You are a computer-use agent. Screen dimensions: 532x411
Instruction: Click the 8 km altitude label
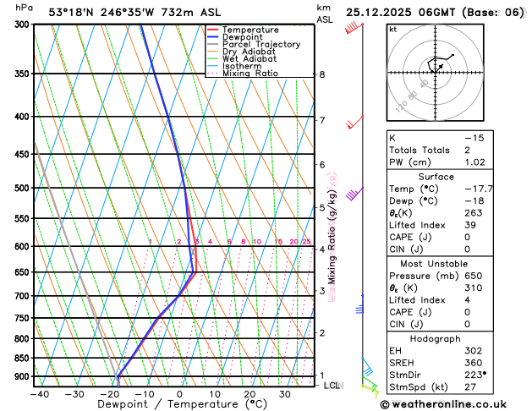pyautogui.click(x=322, y=74)
